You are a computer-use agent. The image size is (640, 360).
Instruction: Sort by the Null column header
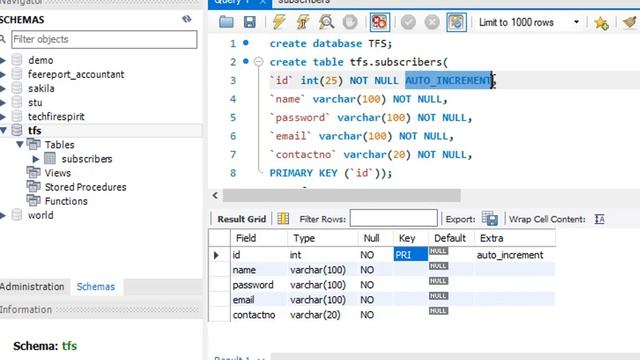pyautogui.click(x=375, y=238)
